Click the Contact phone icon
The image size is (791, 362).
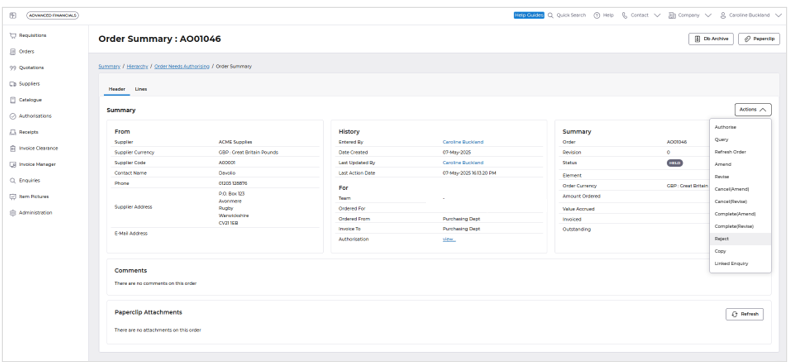coord(625,15)
